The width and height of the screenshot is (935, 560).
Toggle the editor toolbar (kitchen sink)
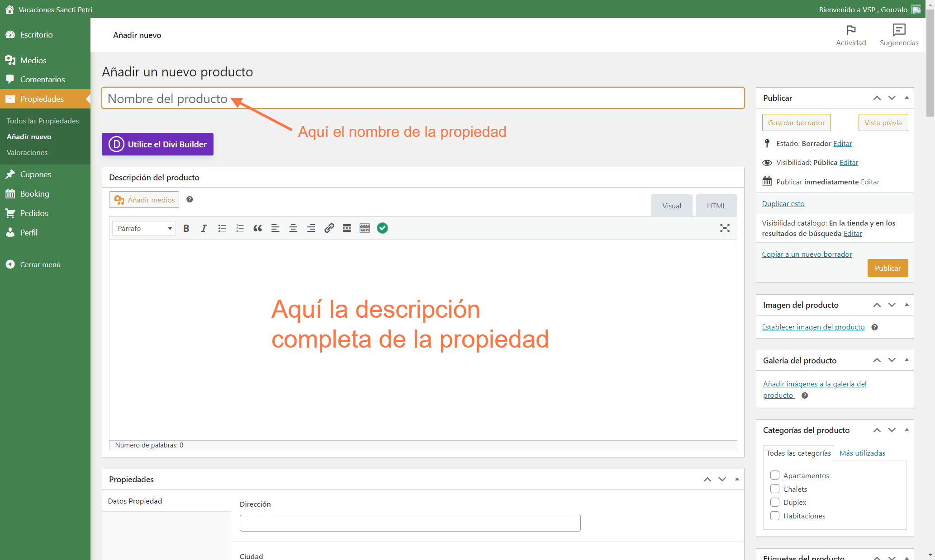(365, 228)
